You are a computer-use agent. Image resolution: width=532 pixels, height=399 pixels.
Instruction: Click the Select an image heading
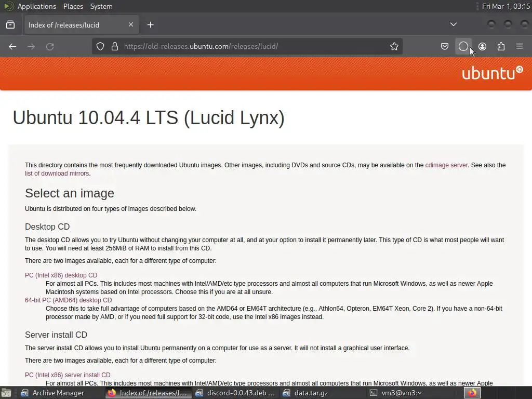pos(70,193)
